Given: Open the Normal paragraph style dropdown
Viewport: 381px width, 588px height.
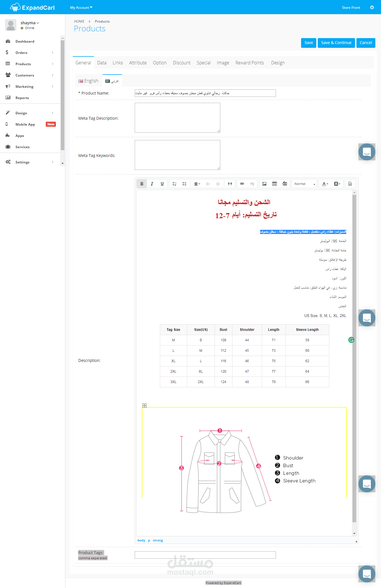Looking at the screenshot, I should 304,184.
